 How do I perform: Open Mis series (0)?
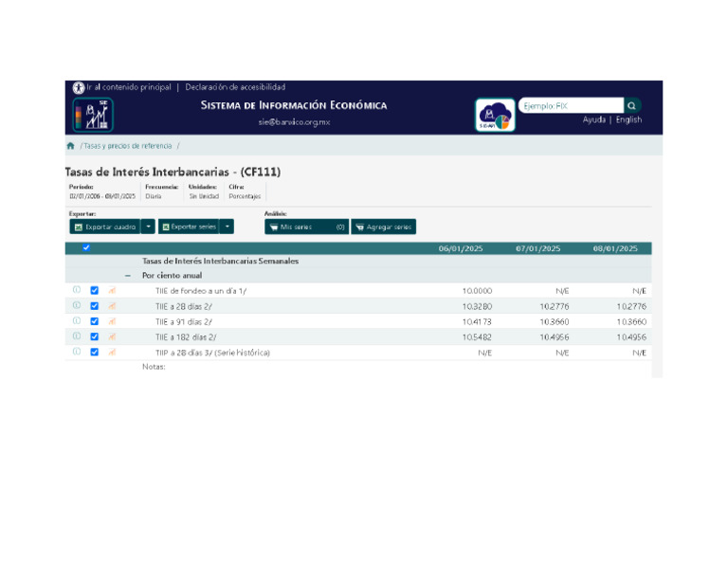[x=306, y=227]
